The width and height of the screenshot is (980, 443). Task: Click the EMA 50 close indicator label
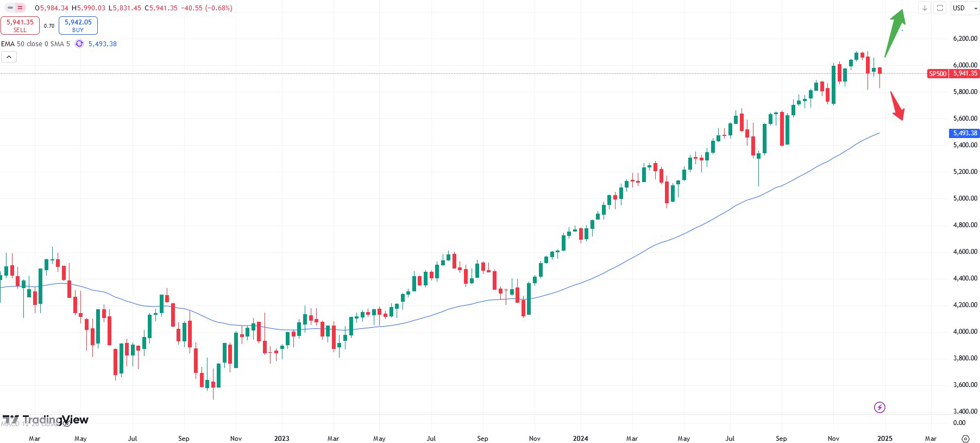coord(35,44)
